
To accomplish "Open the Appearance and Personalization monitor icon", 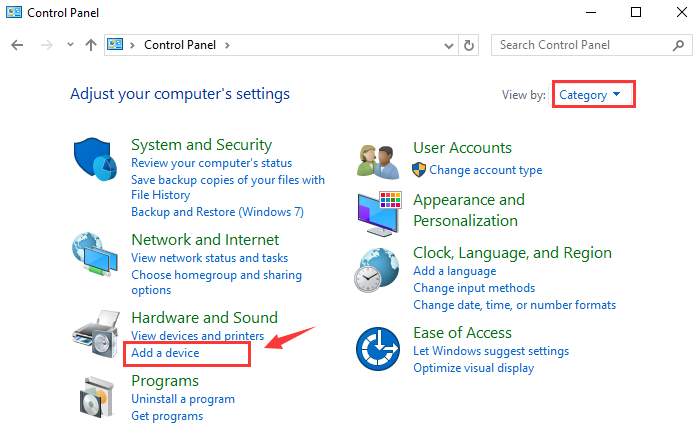I will [x=379, y=214].
